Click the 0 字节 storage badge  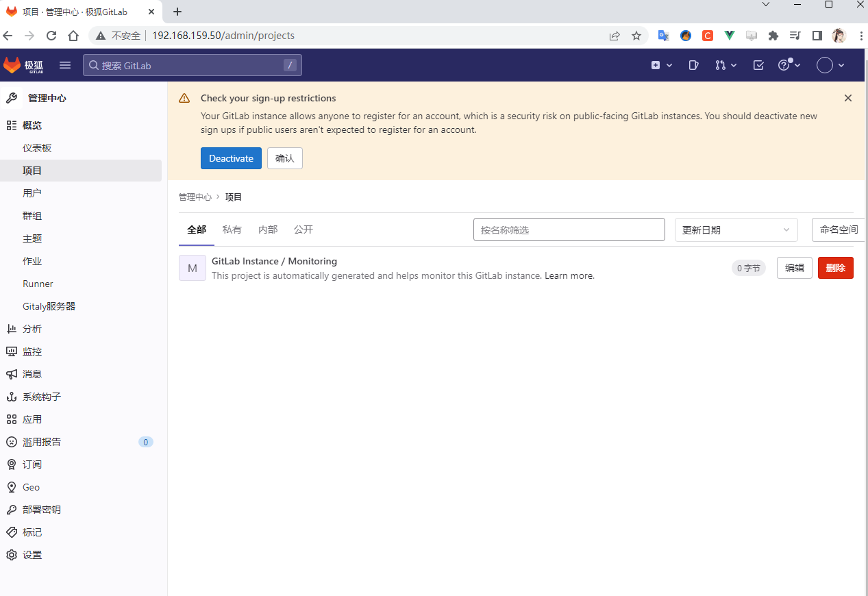[x=749, y=268]
